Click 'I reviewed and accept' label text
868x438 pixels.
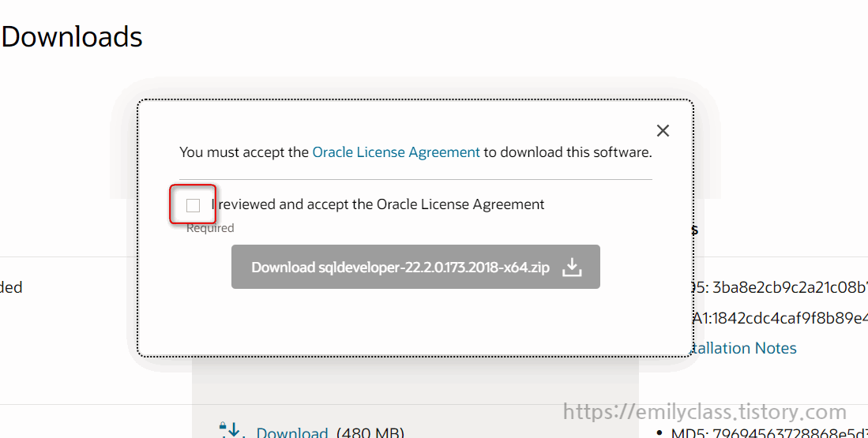[x=378, y=204]
